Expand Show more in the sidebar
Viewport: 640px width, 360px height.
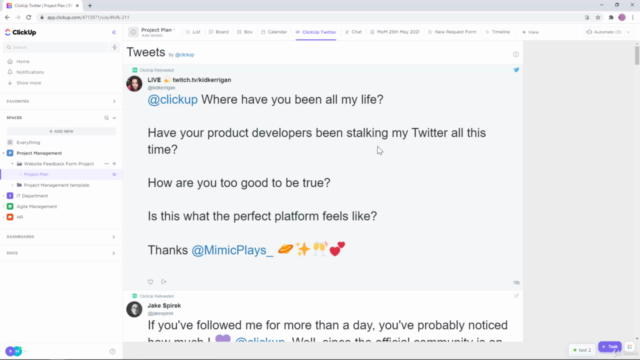(29, 83)
